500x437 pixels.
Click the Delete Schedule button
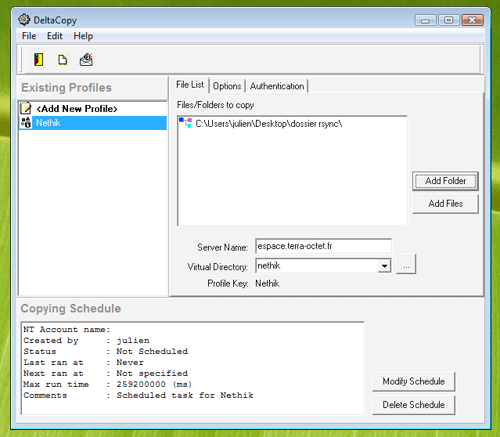(x=413, y=405)
